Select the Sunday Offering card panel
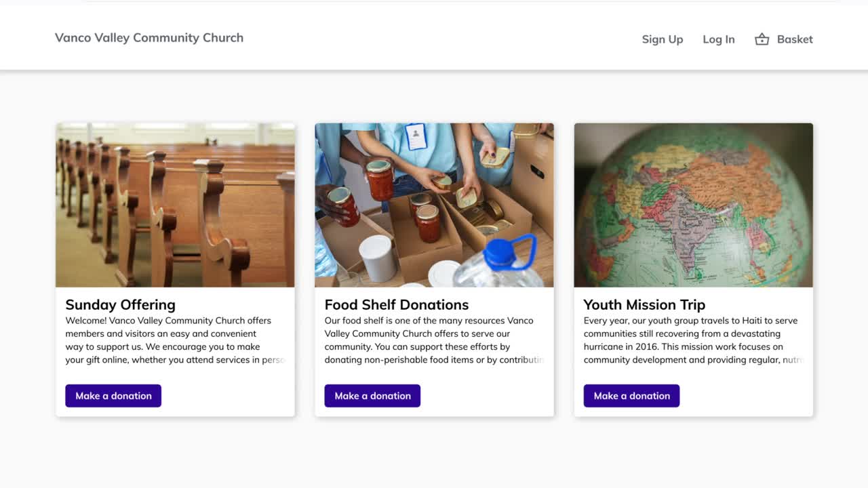 click(175, 268)
